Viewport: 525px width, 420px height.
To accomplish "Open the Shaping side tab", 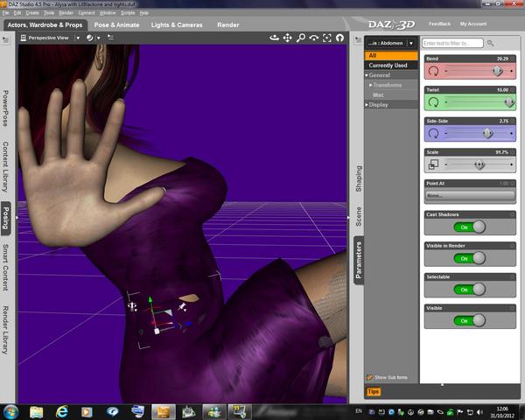I will click(x=359, y=178).
